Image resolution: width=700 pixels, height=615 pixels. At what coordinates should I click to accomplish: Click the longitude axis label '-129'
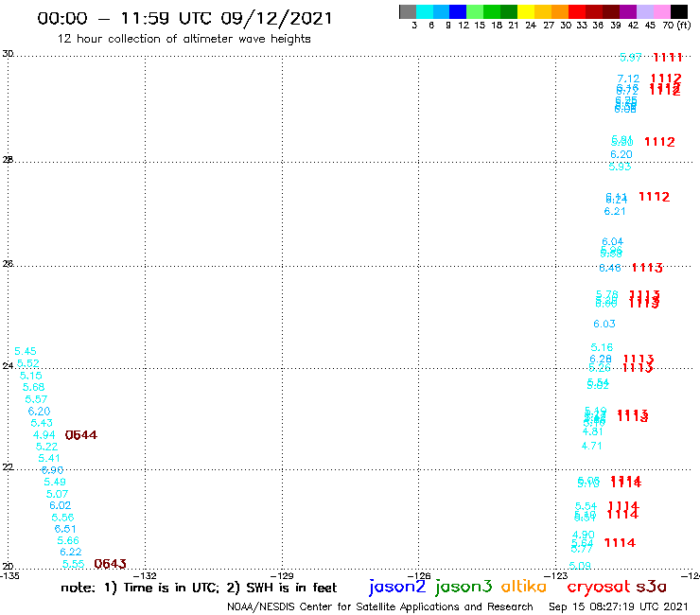pyautogui.click(x=282, y=575)
